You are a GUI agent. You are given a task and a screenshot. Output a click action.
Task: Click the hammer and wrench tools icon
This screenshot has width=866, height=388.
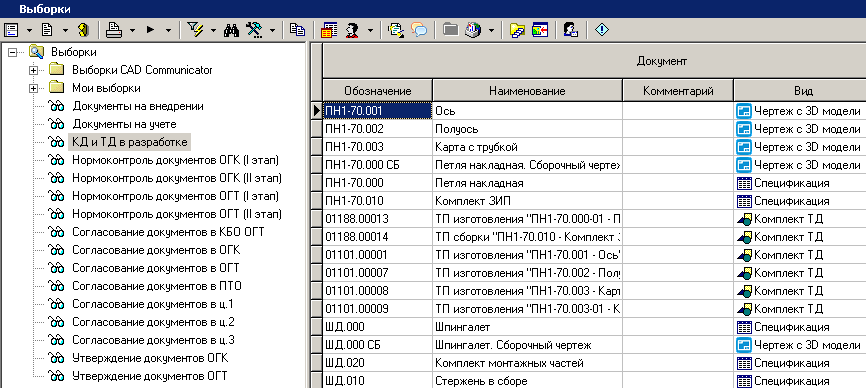coord(255,30)
